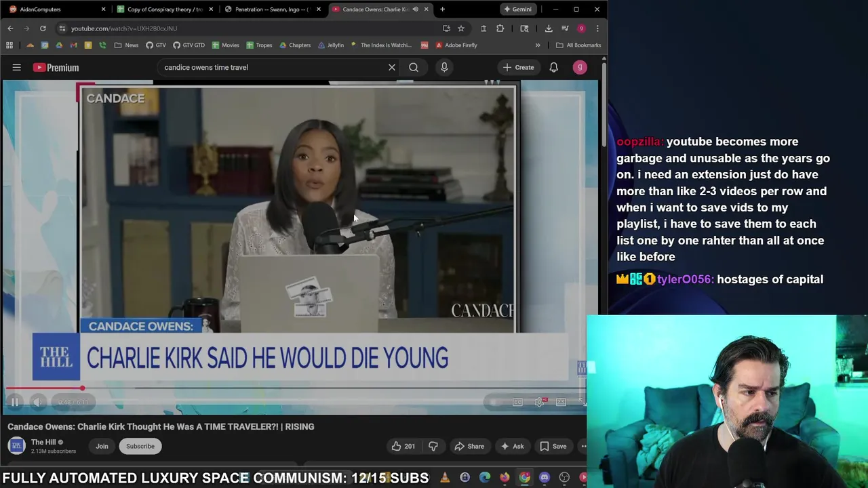The height and width of the screenshot is (488, 868).
Task: Reload the page
Action: (x=43, y=28)
